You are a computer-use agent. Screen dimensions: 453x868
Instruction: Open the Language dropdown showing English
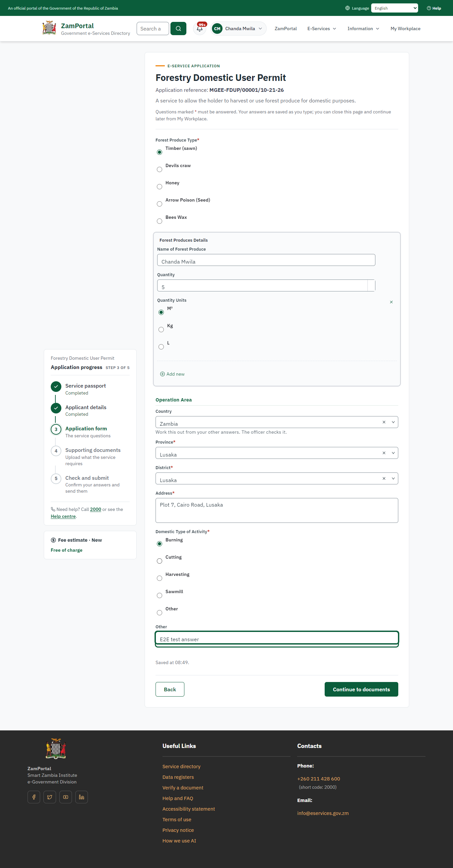[394, 8]
